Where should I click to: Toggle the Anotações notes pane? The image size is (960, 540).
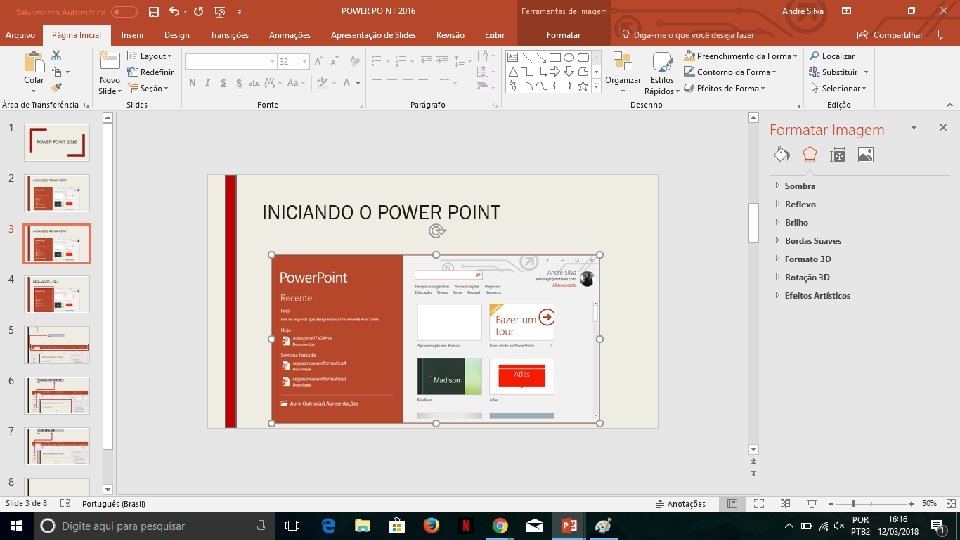(x=680, y=503)
